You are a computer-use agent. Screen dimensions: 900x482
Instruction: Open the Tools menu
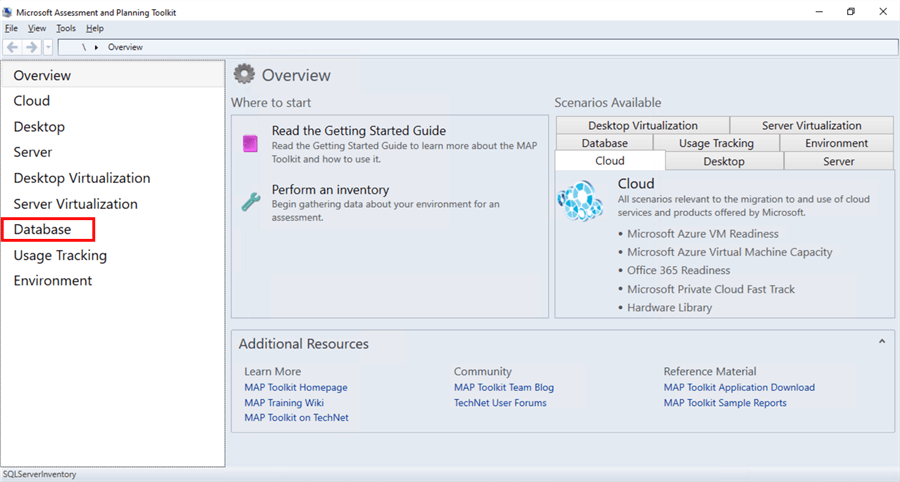click(x=66, y=29)
